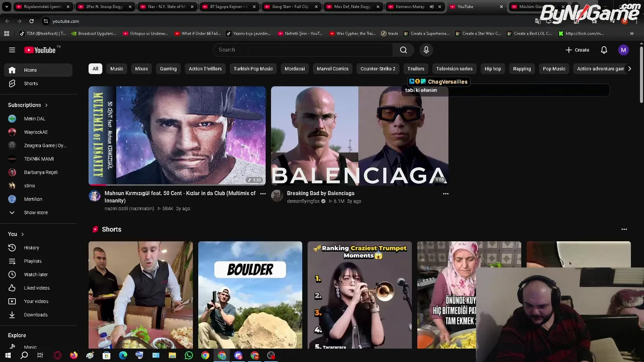Screen dimensions: 644x362
Task: Expand the You section chevron
Action: tap(22, 234)
